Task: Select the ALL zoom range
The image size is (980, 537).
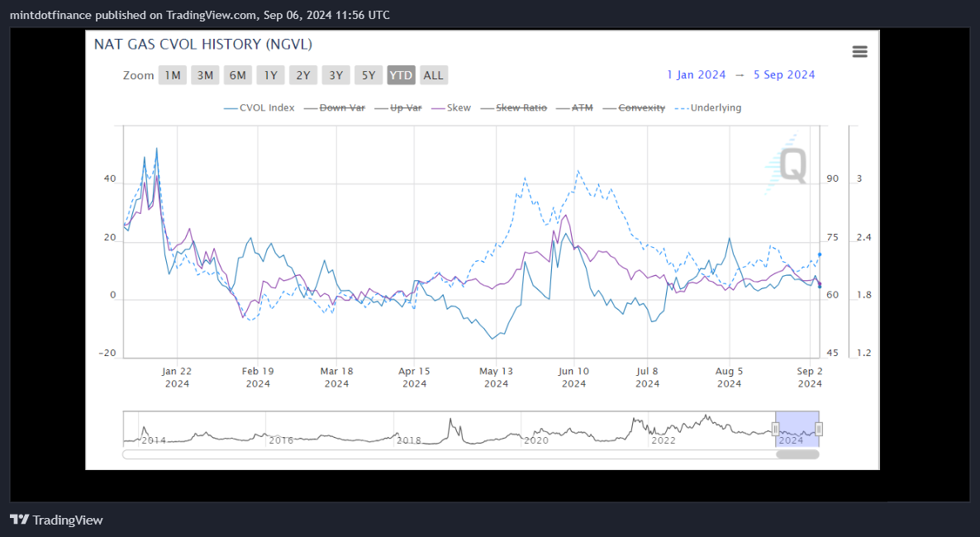Action: click(x=433, y=75)
